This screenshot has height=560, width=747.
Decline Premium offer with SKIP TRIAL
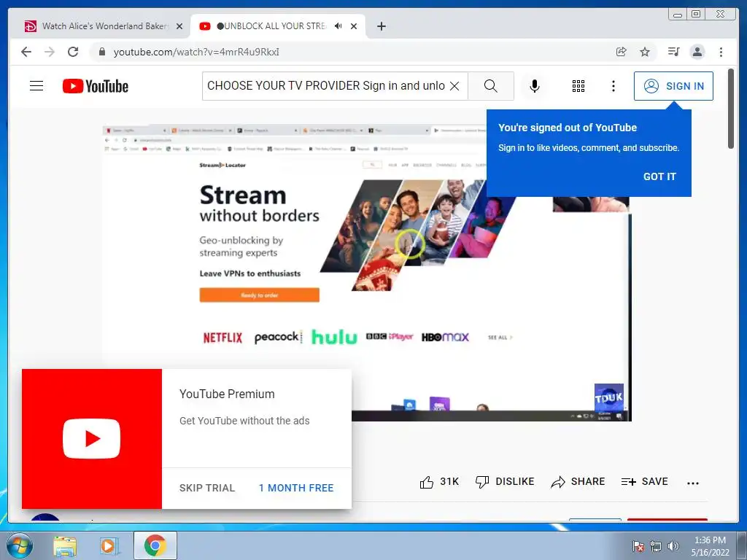207,488
